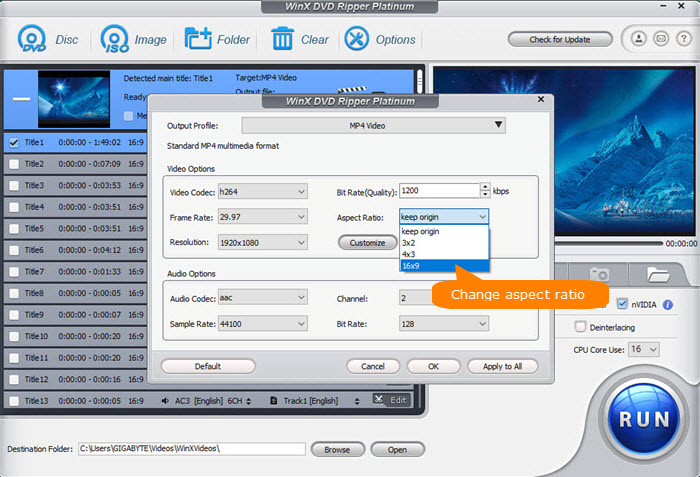Check the Title13 checkbox

(14, 401)
